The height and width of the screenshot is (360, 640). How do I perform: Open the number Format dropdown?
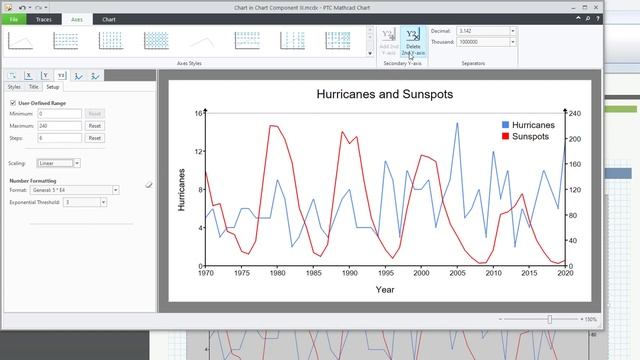pyautogui.click(x=116, y=190)
